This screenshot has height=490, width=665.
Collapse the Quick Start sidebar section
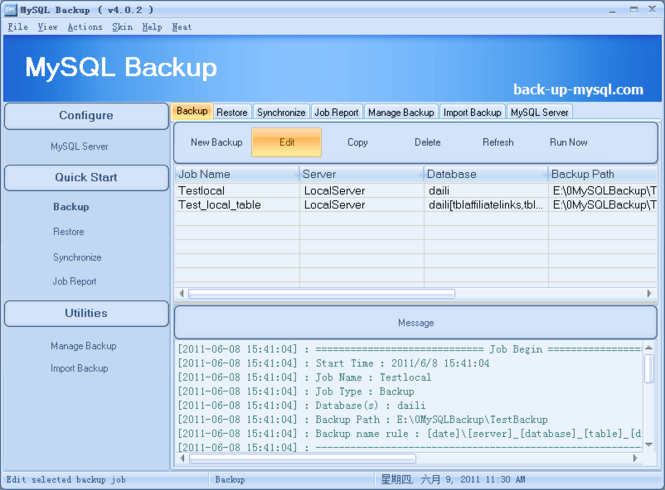86,178
